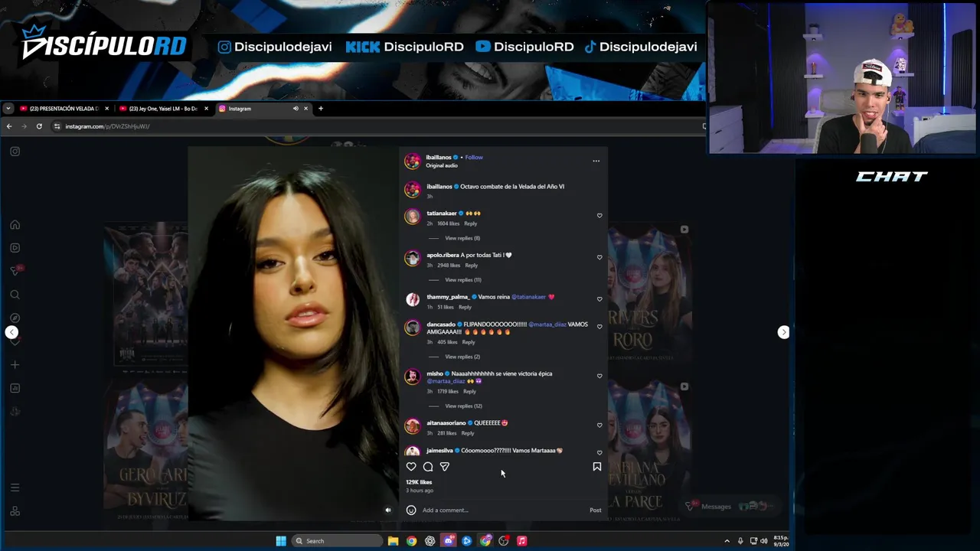The width and height of the screenshot is (980, 551).
Task: Open volume control in system tray
Action: (763, 541)
